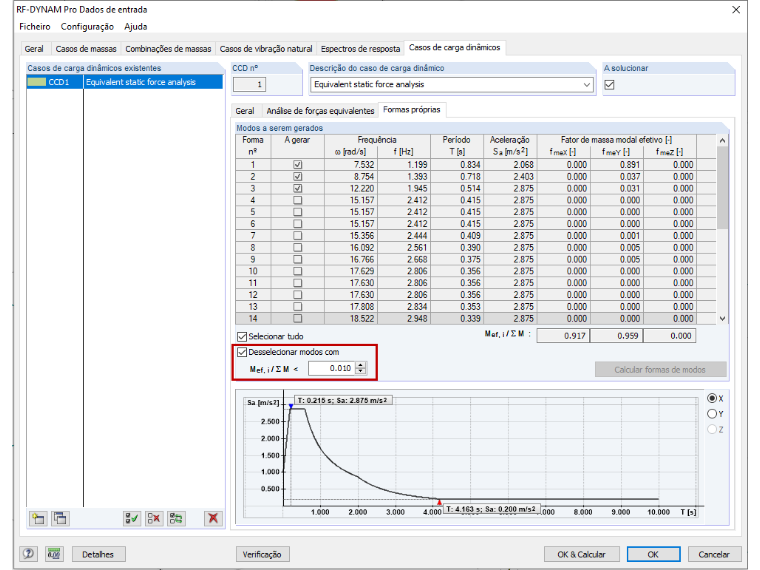760x570 pixels.
Task: Click red marker at T: 4.163 s
Action: click(440, 502)
